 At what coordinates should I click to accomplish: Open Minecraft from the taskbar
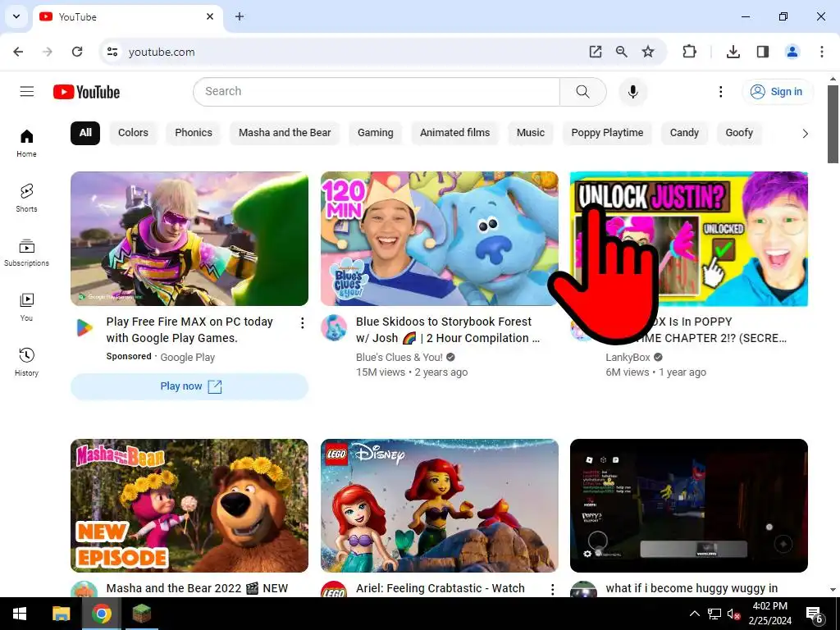tap(142, 614)
